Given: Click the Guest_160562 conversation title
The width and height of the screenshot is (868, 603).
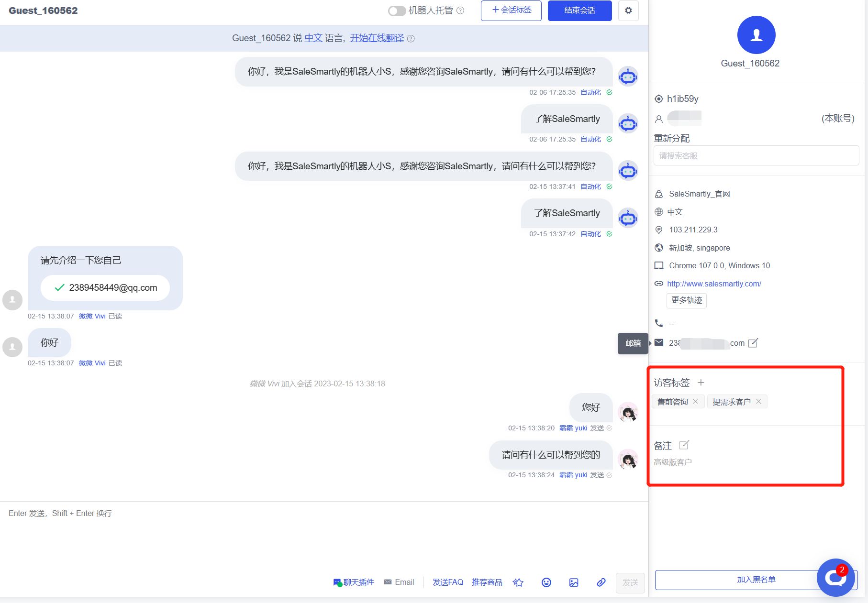Looking at the screenshot, I should (43, 11).
